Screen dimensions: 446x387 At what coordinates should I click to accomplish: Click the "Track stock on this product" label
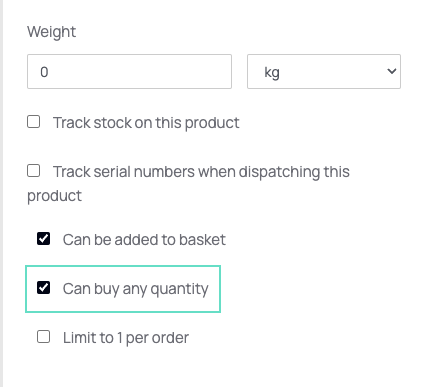[x=146, y=123]
